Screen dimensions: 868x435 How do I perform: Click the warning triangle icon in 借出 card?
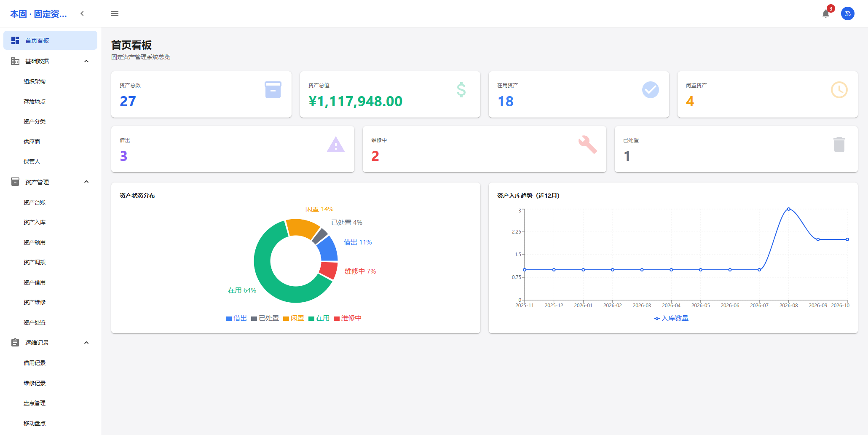[336, 145]
